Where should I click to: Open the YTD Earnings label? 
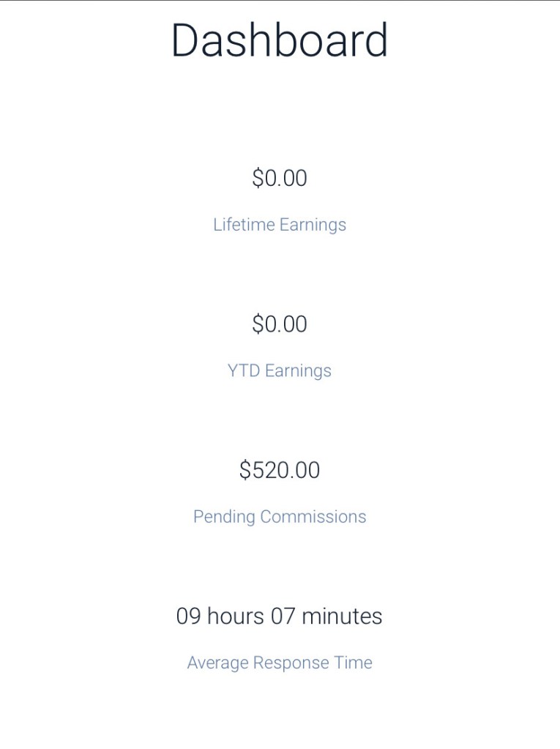click(280, 370)
